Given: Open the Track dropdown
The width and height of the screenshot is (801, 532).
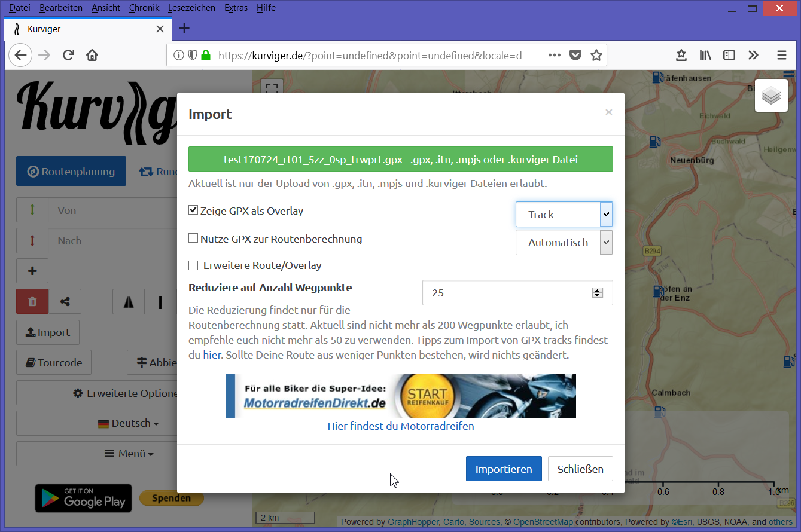Looking at the screenshot, I should [x=564, y=214].
